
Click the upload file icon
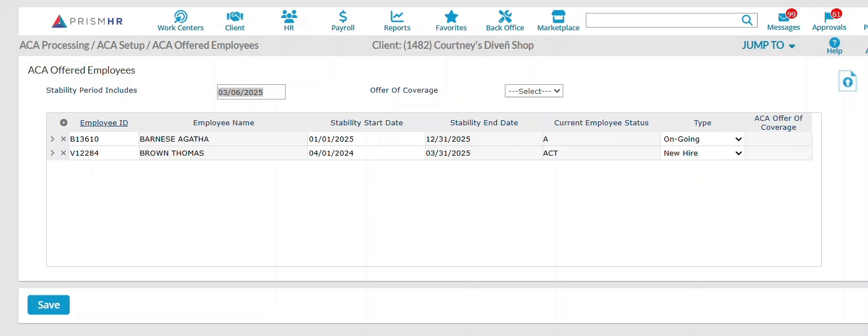pos(848,81)
